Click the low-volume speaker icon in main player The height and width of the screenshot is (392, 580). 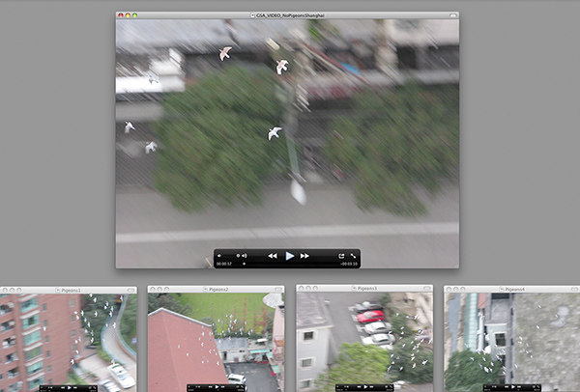pyautogui.click(x=219, y=256)
